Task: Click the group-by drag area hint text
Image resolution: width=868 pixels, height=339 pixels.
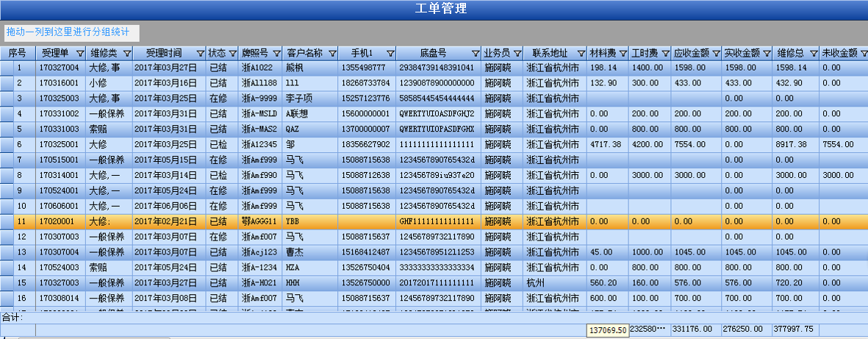Action: point(68,32)
